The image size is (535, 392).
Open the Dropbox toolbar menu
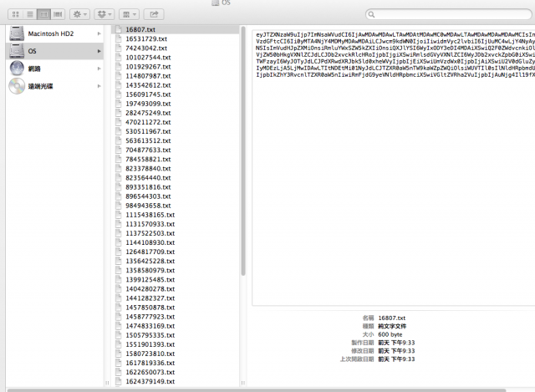[104, 14]
